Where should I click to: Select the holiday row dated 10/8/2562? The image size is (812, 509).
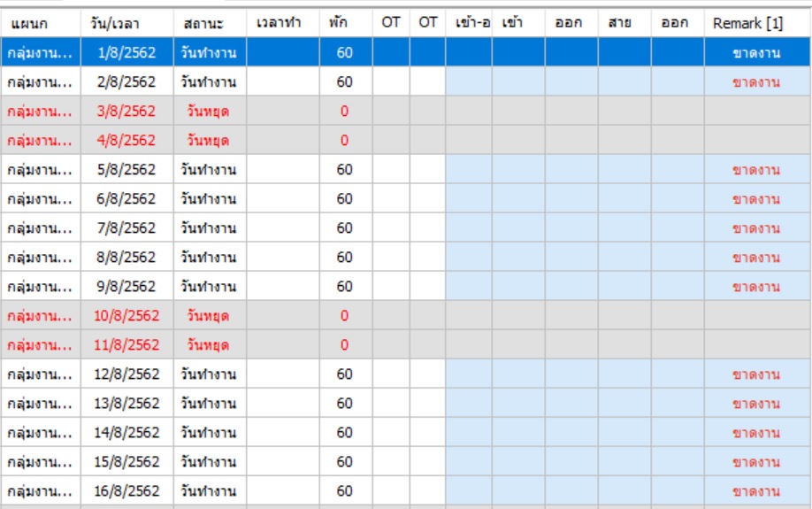(x=405, y=316)
